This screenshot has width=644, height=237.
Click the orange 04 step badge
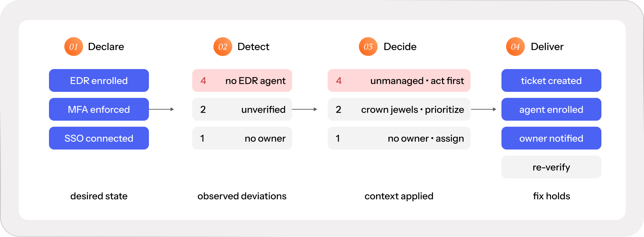(x=515, y=47)
